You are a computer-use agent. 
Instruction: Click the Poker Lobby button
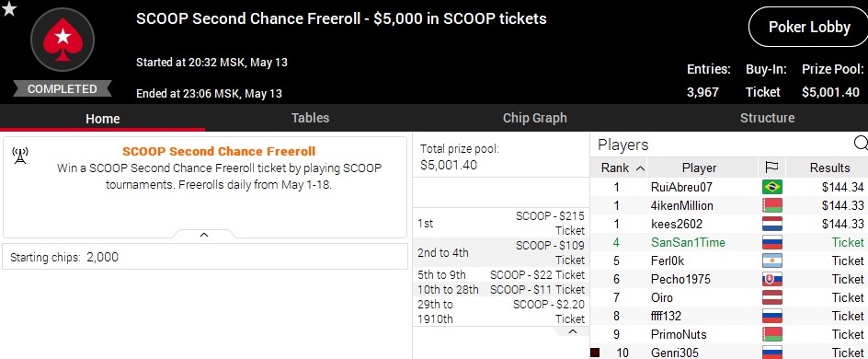(809, 27)
